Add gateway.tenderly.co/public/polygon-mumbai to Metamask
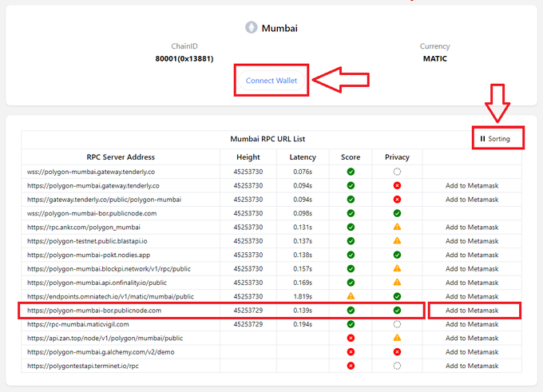543x392 pixels. click(x=472, y=200)
